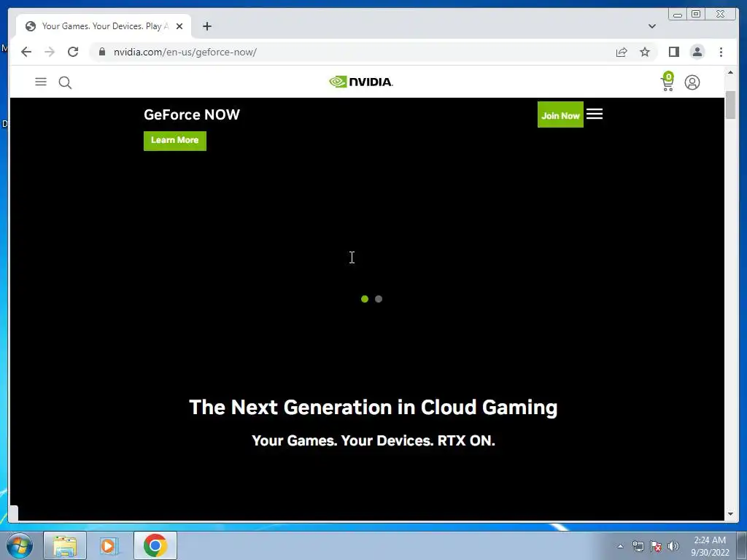The width and height of the screenshot is (747, 560).
Task: Open the Action Center flag icon
Action: coord(656,546)
